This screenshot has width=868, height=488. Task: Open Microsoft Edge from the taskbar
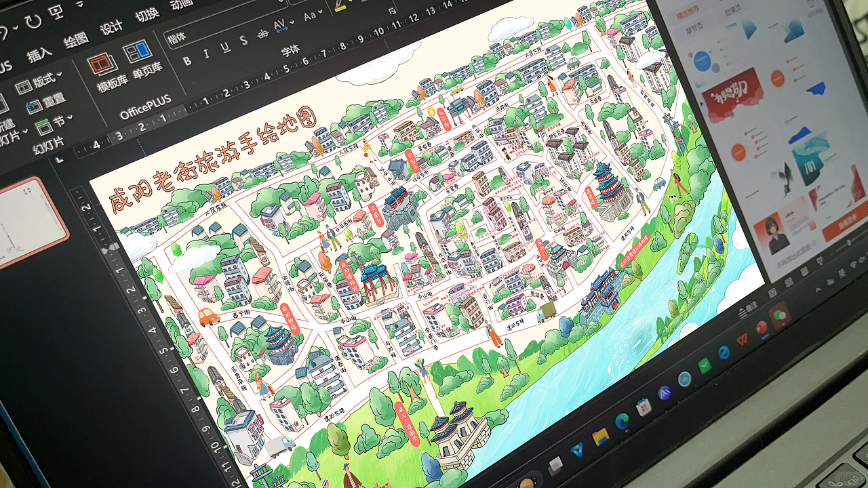click(x=622, y=422)
